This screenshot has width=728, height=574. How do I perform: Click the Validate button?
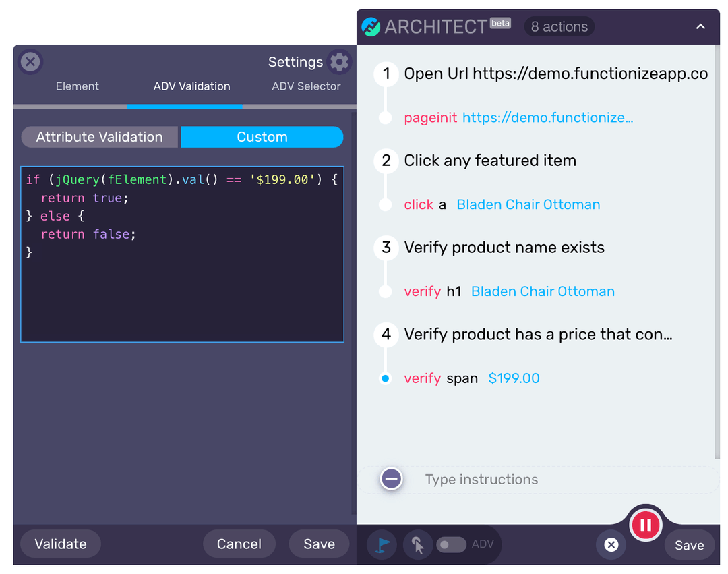(60, 544)
